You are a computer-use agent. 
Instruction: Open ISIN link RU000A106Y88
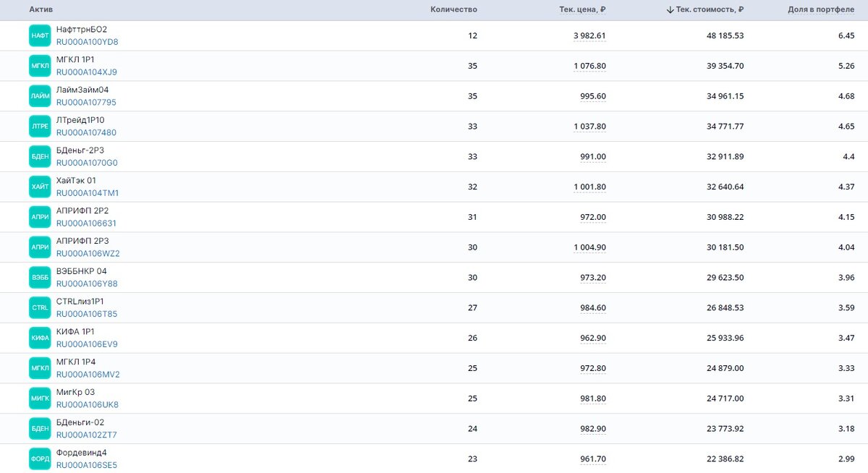tap(87, 284)
